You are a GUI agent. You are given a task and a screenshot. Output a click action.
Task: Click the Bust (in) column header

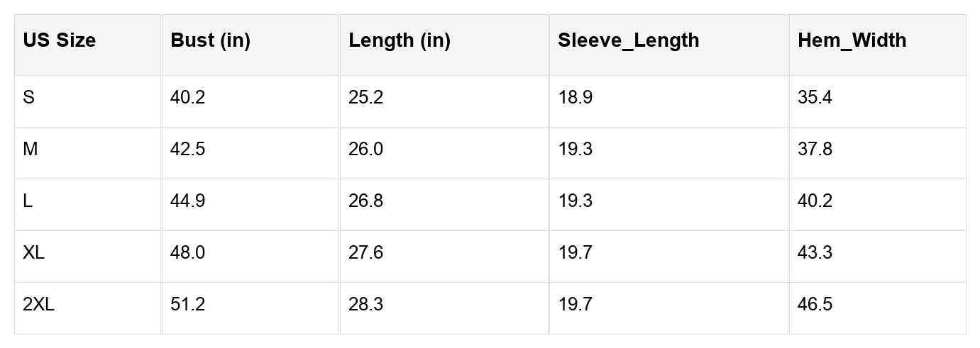tap(210, 40)
